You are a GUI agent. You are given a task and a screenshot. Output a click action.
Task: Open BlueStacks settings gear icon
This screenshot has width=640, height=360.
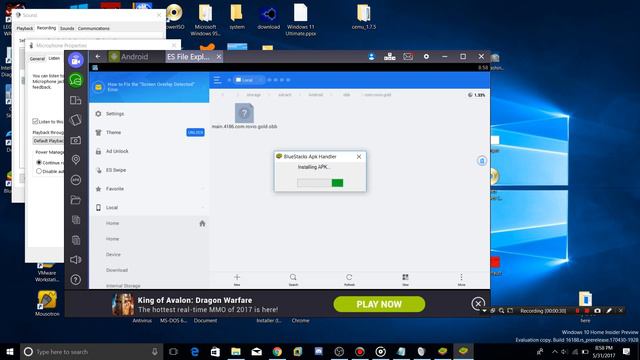click(426, 57)
